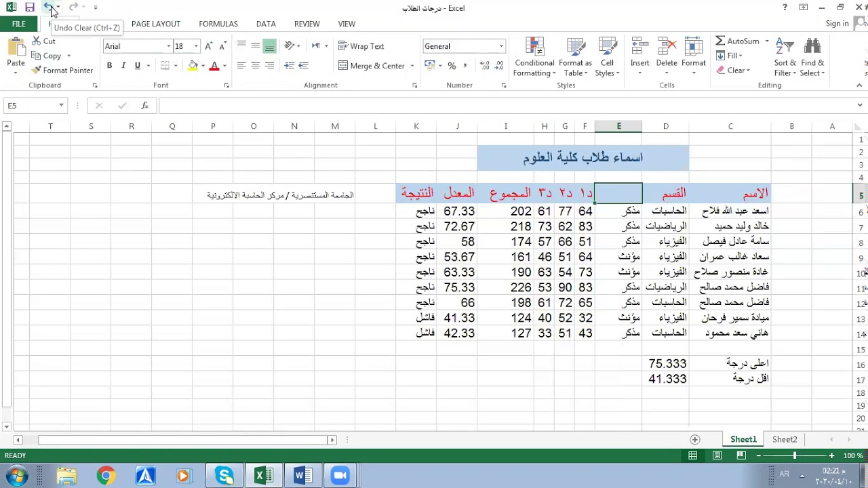Apply the red font color
The width and height of the screenshot is (868, 488).
[x=214, y=66]
